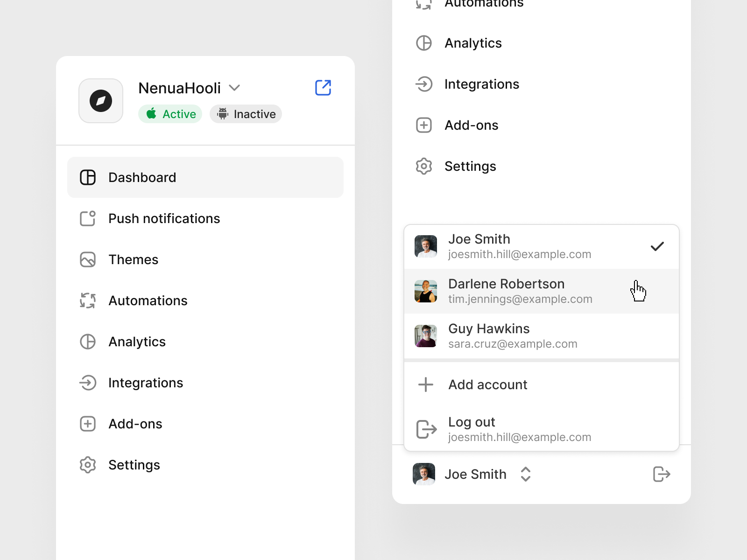The width and height of the screenshot is (747, 560).
Task: Open Add-ons using the plus-circle icon
Action: [88, 424]
